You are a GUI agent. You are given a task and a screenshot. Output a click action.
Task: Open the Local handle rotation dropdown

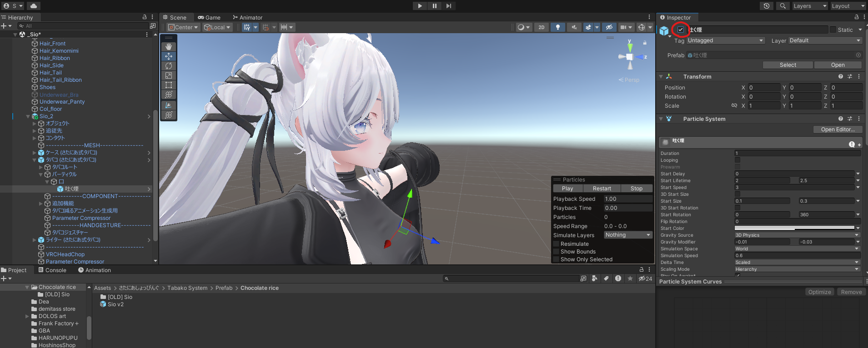coord(217,27)
